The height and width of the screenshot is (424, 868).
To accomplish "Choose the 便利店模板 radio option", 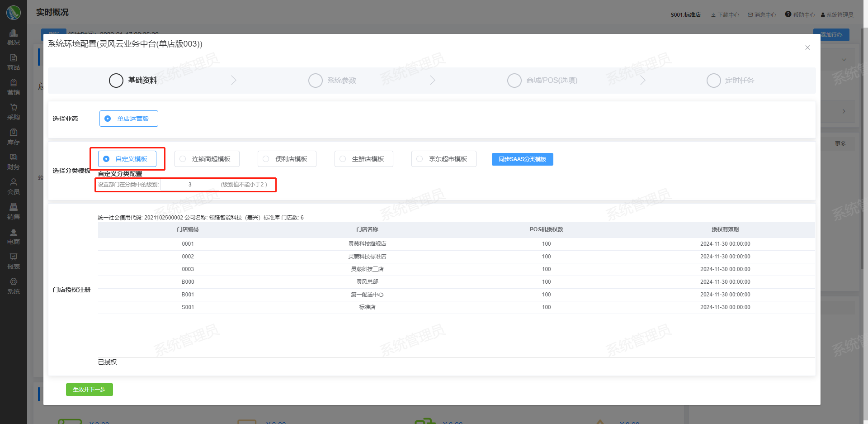I will coord(266,159).
